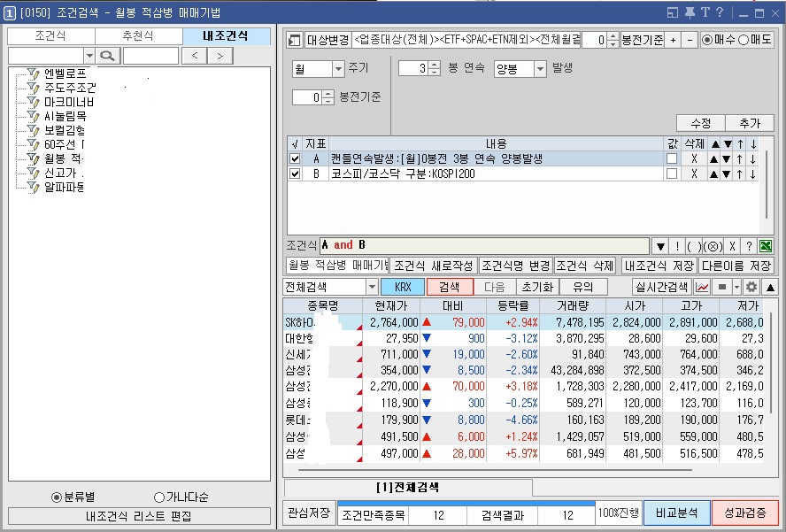Click the pin icon in title bar
The height and width of the screenshot is (532, 786).
point(690,12)
